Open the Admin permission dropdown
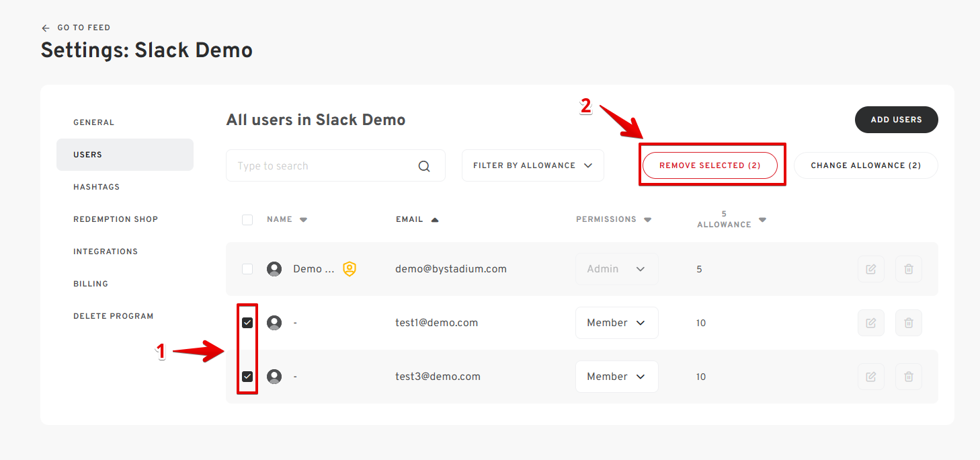Image resolution: width=980 pixels, height=460 pixels. point(617,269)
